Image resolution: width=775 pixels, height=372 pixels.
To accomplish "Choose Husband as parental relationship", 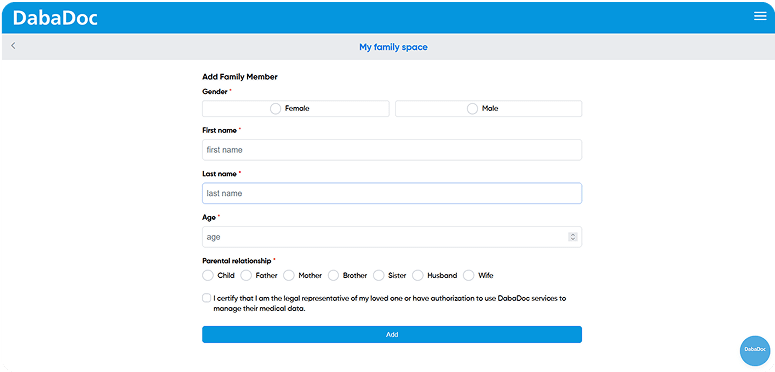I will (x=418, y=275).
